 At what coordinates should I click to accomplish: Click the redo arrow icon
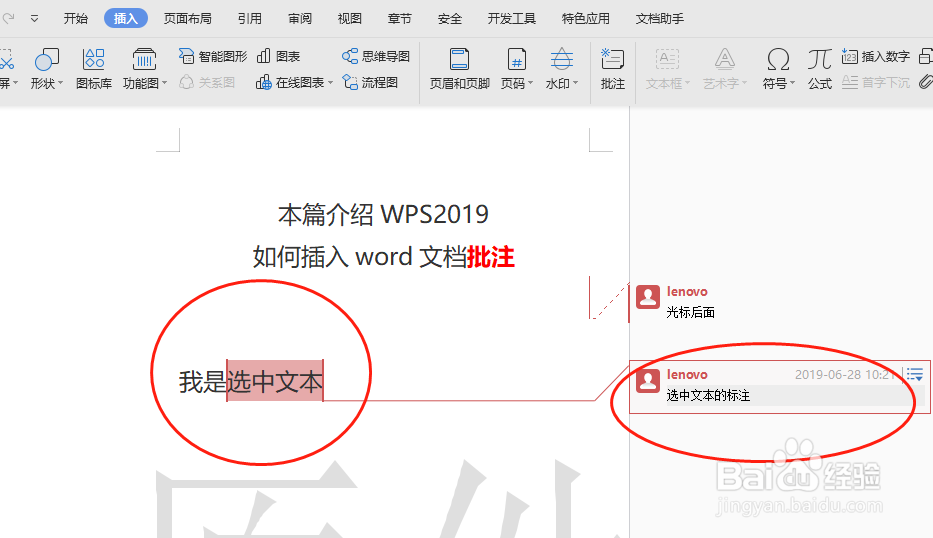coord(8,18)
